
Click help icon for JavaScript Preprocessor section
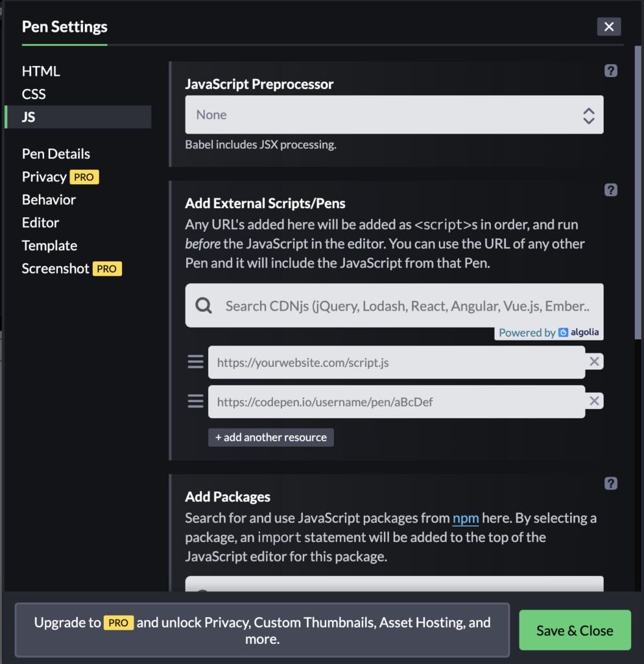tap(610, 71)
